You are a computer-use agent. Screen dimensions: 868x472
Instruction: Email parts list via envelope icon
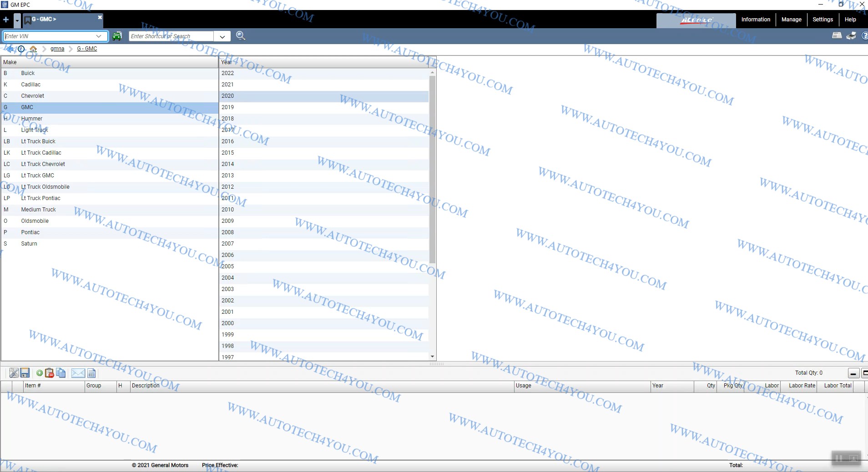pyautogui.click(x=78, y=373)
